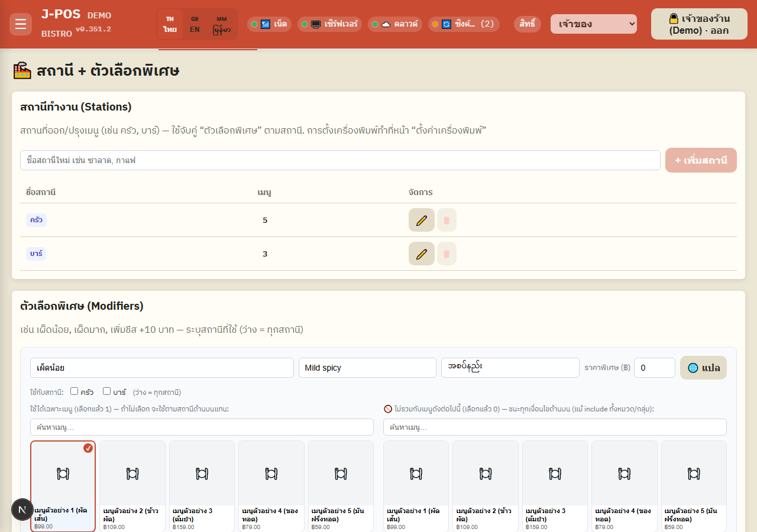Switch language to EN (GB)
The width and height of the screenshot is (757, 532).
tap(195, 24)
